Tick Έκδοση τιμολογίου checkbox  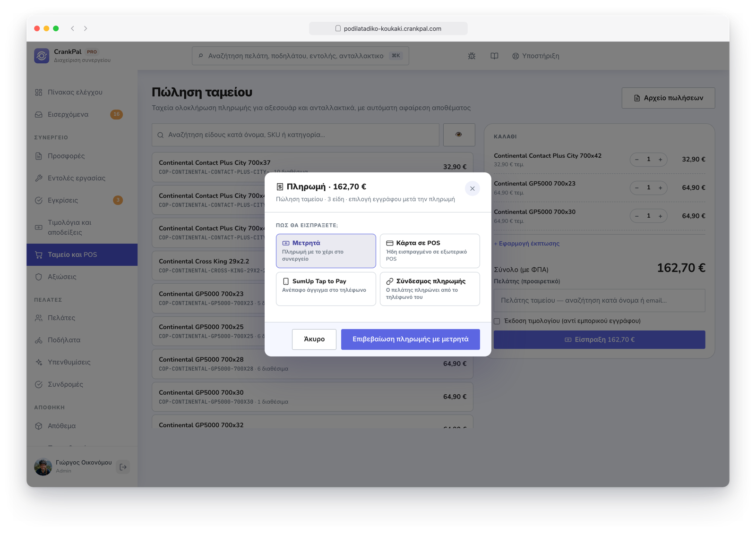coord(497,321)
